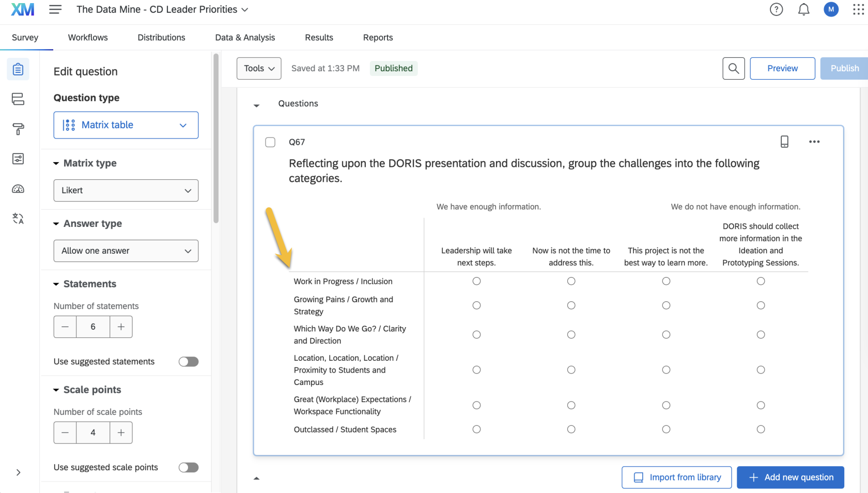Select Now is not the time for Growing Pains row
This screenshot has width=868, height=493.
click(571, 305)
